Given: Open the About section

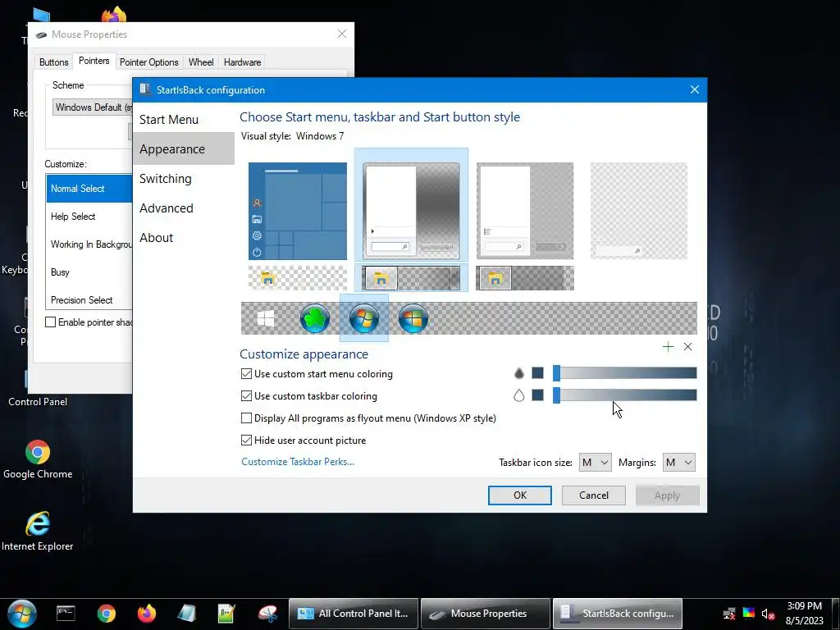Looking at the screenshot, I should coord(184,237).
